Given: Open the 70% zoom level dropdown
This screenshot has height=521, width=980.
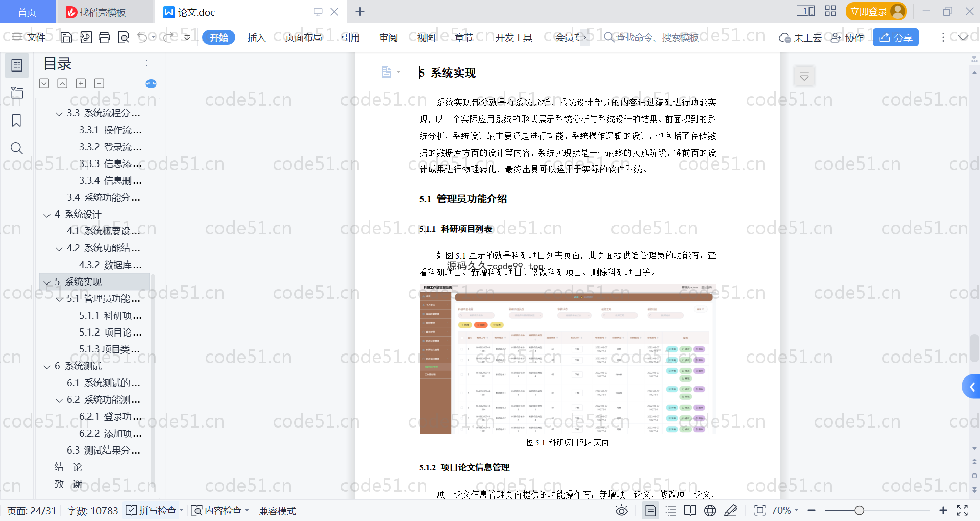Looking at the screenshot, I should pos(785,510).
